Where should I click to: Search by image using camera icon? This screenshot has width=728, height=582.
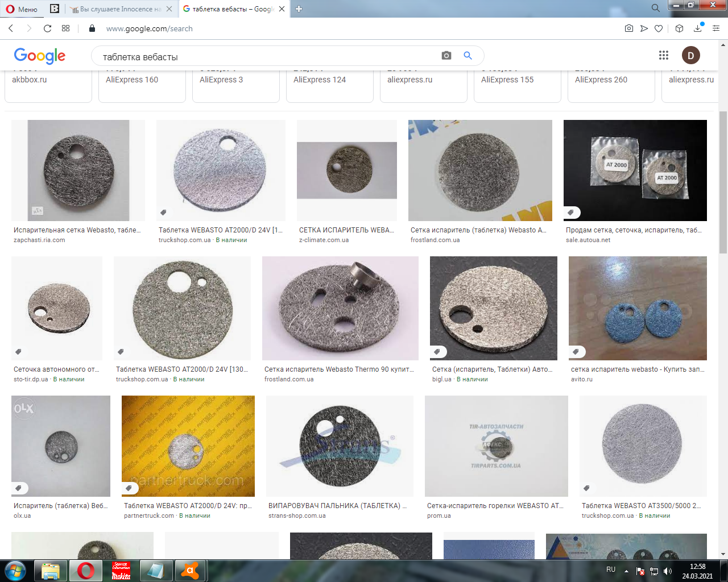446,56
